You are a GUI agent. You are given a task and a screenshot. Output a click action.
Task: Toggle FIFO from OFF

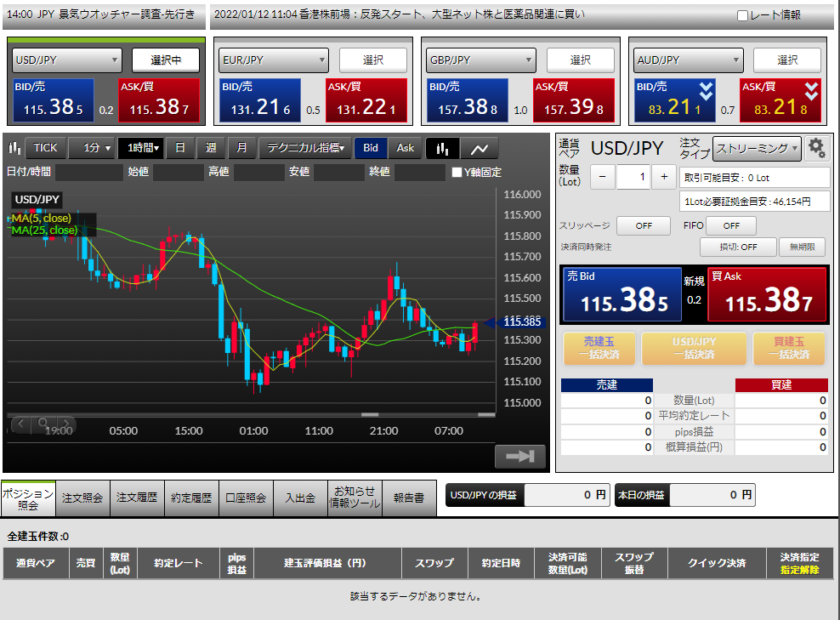(x=729, y=225)
